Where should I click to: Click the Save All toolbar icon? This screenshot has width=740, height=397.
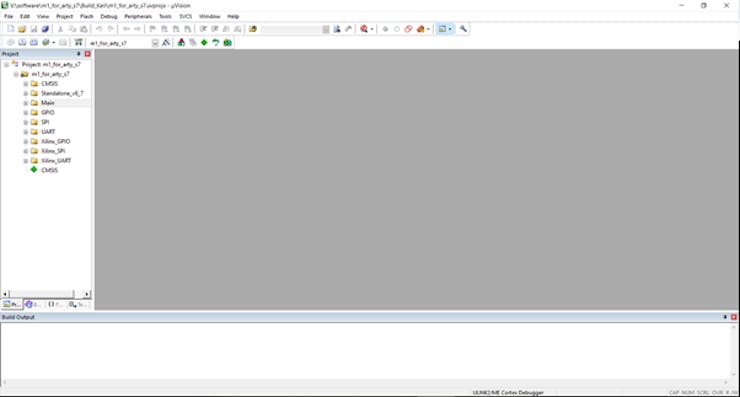pos(45,29)
